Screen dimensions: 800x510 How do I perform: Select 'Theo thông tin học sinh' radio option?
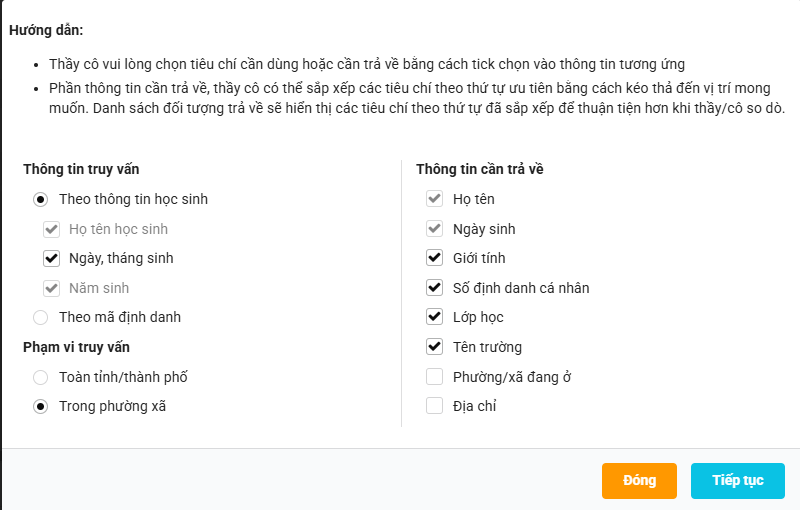click(x=40, y=199)
